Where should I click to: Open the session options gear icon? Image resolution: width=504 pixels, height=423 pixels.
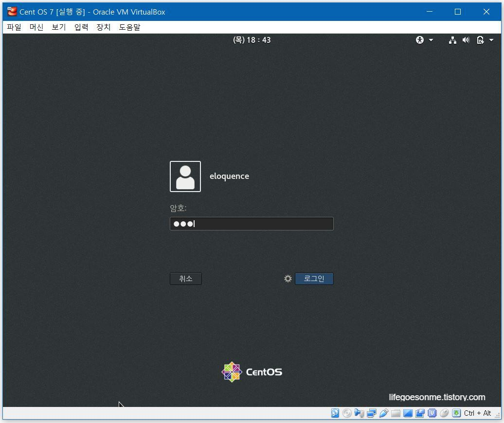click(288, 279)
